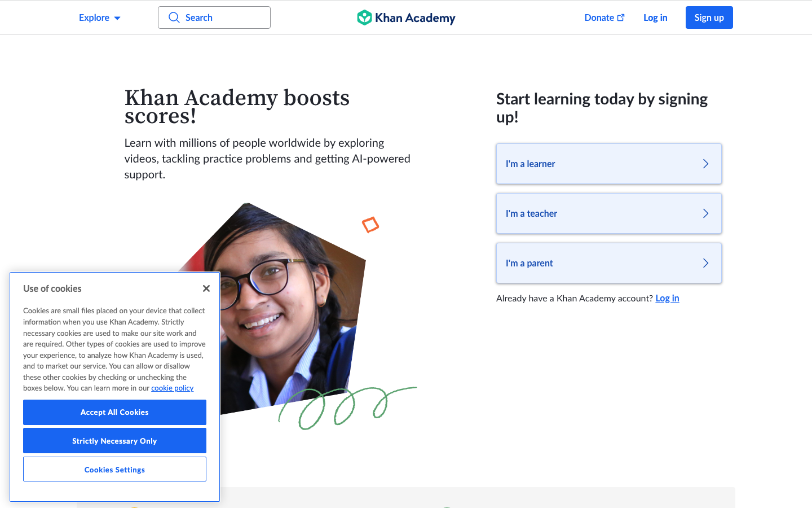The image size is (812, 508).
Task: Select the I'm a learner option
Action: [609, 164]
